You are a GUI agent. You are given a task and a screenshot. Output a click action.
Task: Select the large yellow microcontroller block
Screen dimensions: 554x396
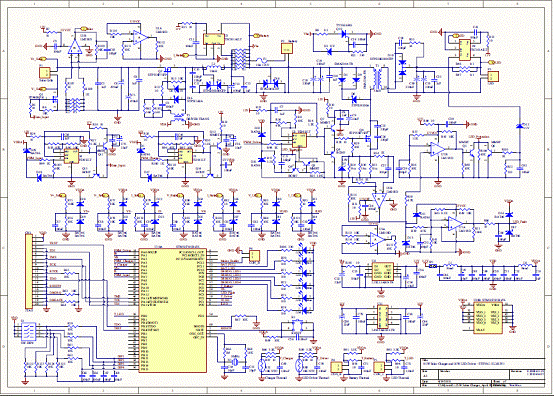[x=173, y=310]
